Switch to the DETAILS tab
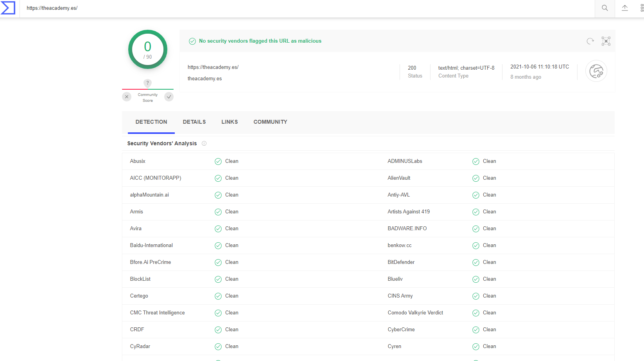 tap(194, 122)
